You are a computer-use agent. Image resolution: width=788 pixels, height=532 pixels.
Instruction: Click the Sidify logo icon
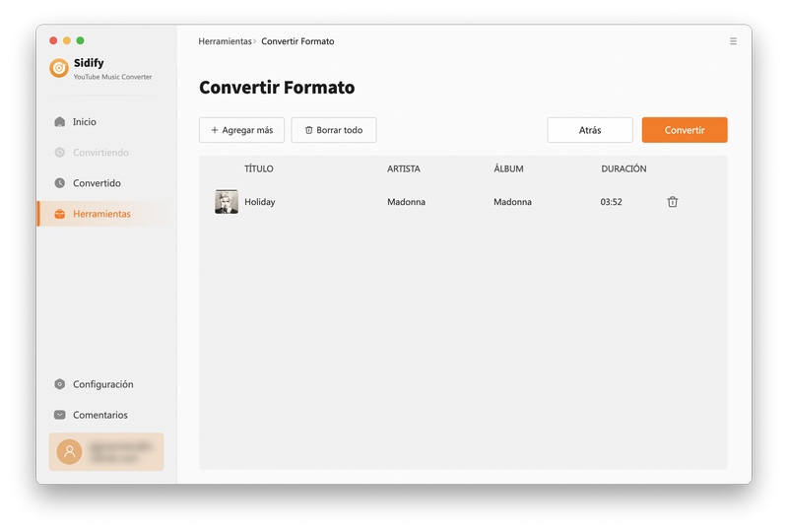click(59, 68)
